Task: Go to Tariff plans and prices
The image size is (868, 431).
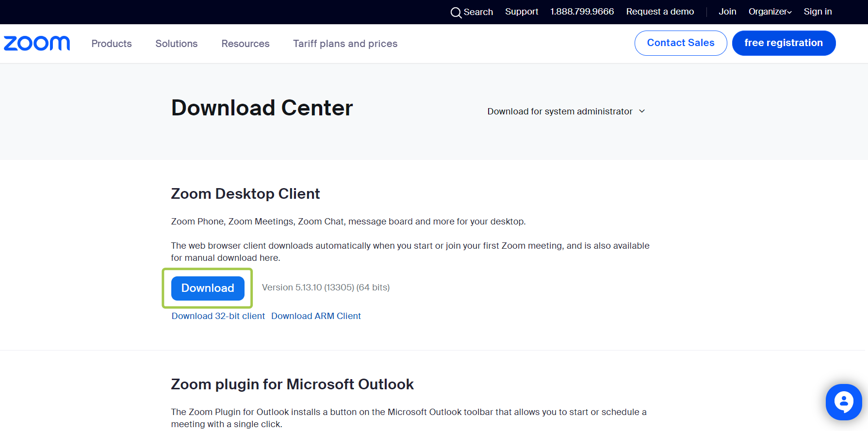Action: click(345, 44)
